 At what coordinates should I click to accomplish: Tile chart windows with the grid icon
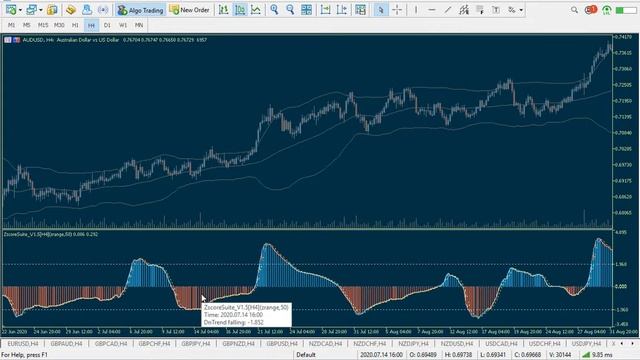tap(306, 10)
